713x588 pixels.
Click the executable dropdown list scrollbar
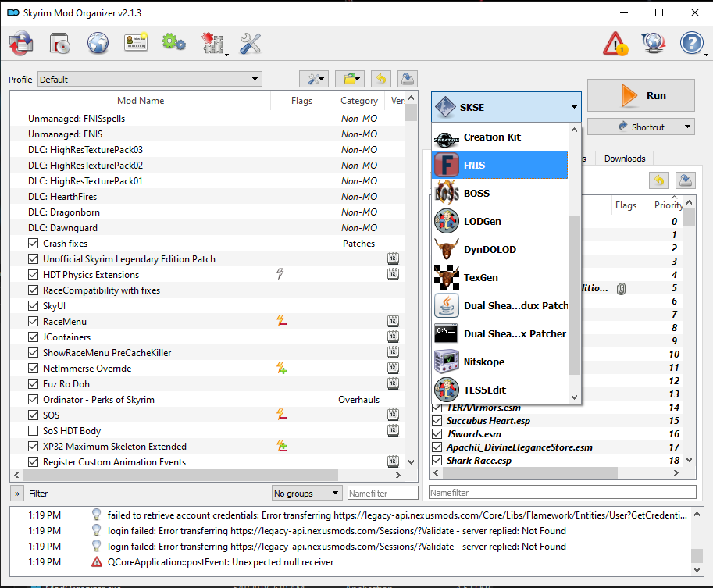point(574,296)
